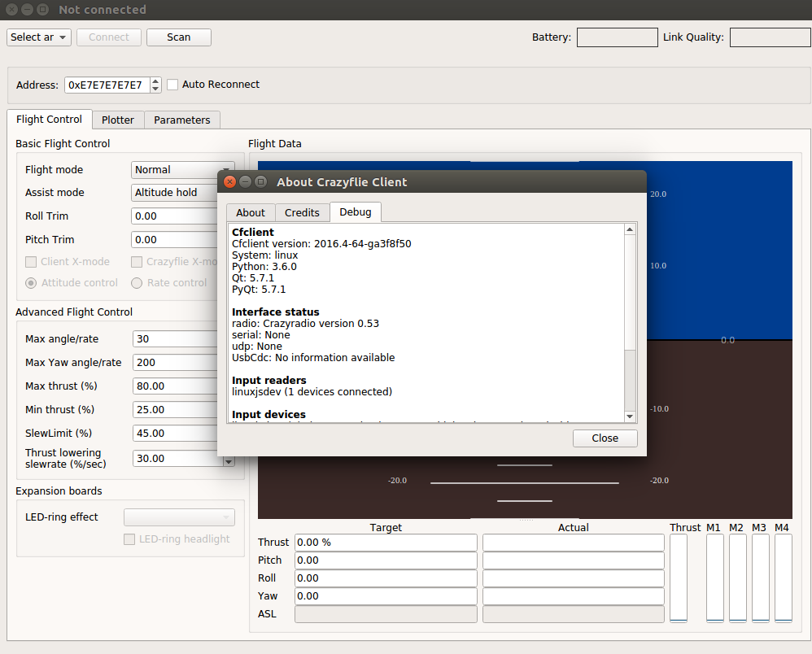Open the Flight mode dropdown

[x=174, y=170]
